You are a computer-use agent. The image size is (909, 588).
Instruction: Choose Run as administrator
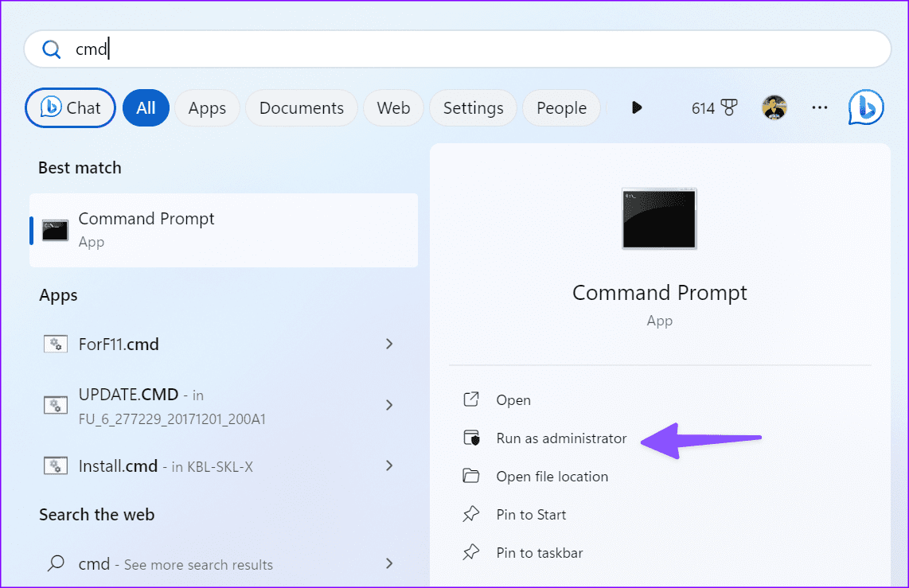pyautogui.click(x=561, y=438)
